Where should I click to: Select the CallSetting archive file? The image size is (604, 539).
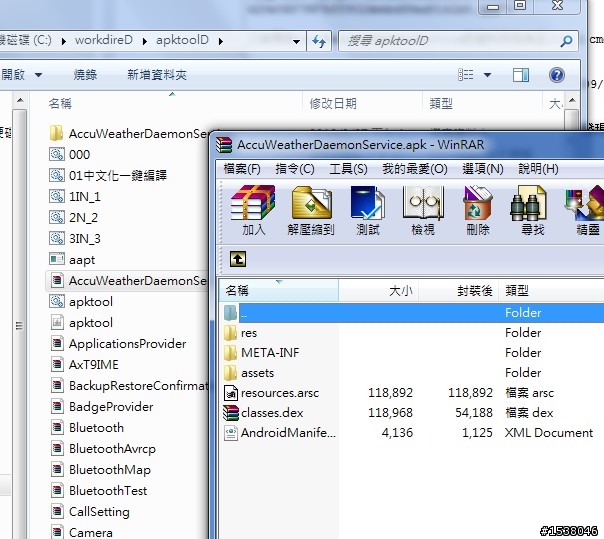(x=90, y=512)
